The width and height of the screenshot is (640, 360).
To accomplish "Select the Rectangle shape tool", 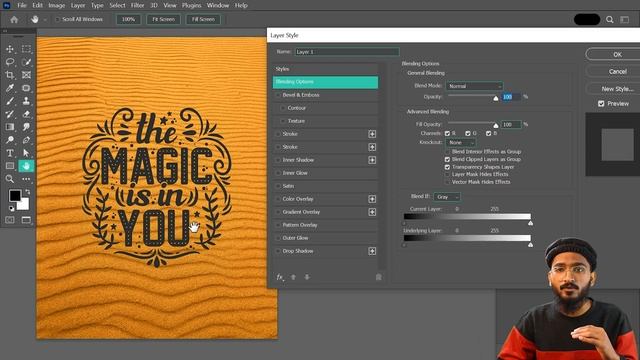I will pyautogui.click(x=10, y=166).
